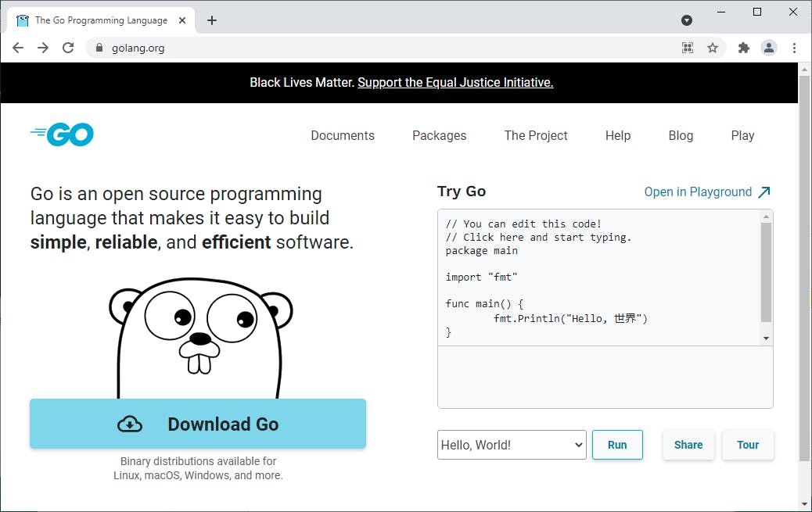
Task: Click the arrow icon next to Open in Playground
Action: 764,192
